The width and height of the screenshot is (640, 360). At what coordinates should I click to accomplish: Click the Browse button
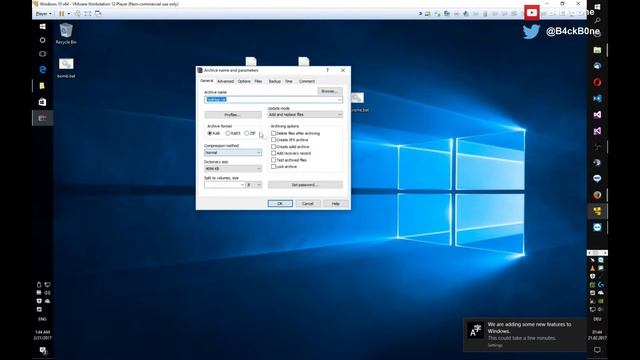329,91
